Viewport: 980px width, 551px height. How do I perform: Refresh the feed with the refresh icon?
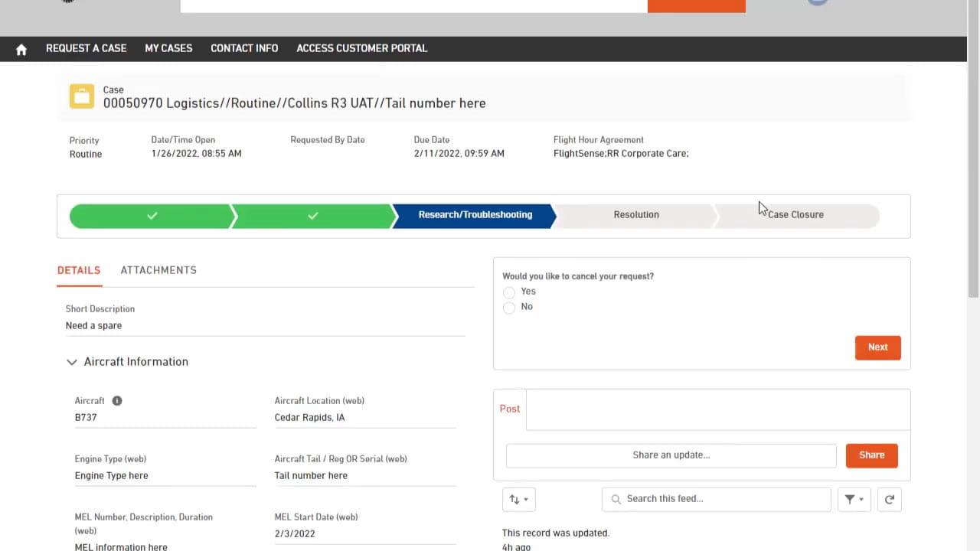(x=889, y=499)
